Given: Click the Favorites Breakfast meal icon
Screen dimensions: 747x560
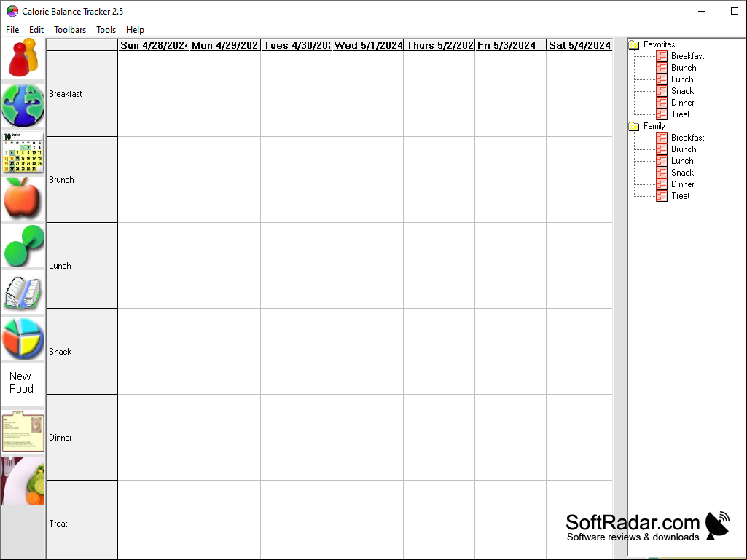Looking at the screenshot, I should click(661, 56).
